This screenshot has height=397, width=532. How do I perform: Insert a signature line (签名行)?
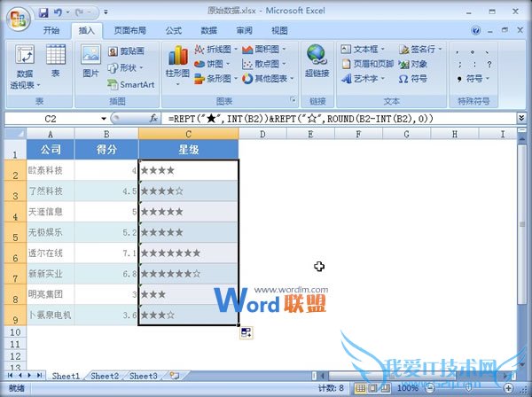point(420,50)
